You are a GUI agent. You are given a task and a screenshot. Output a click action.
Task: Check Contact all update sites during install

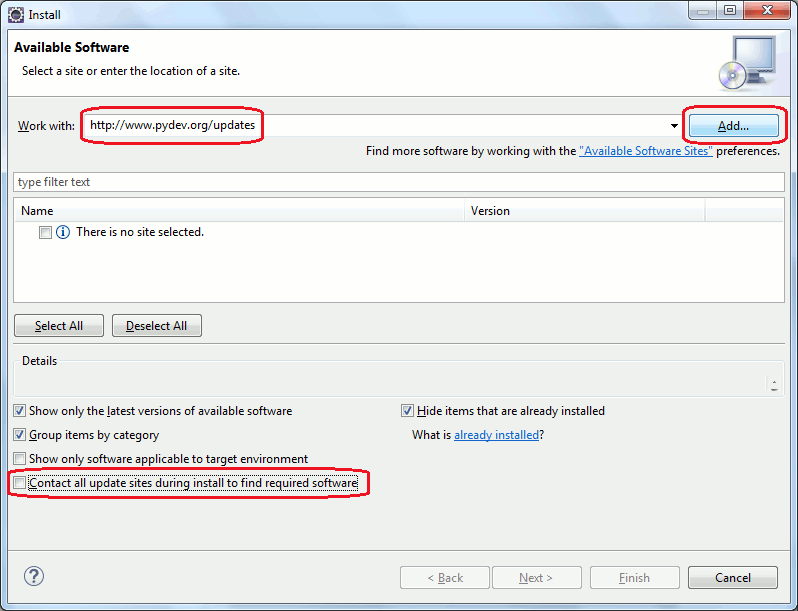[20, 484]
